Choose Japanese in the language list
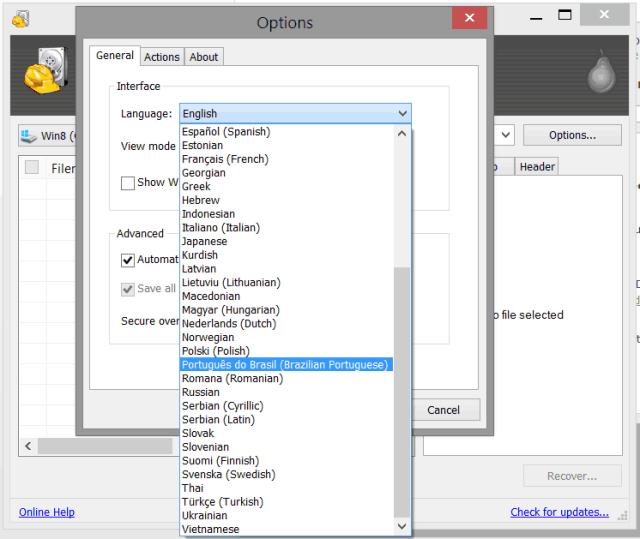 click(x=205, y=241)
